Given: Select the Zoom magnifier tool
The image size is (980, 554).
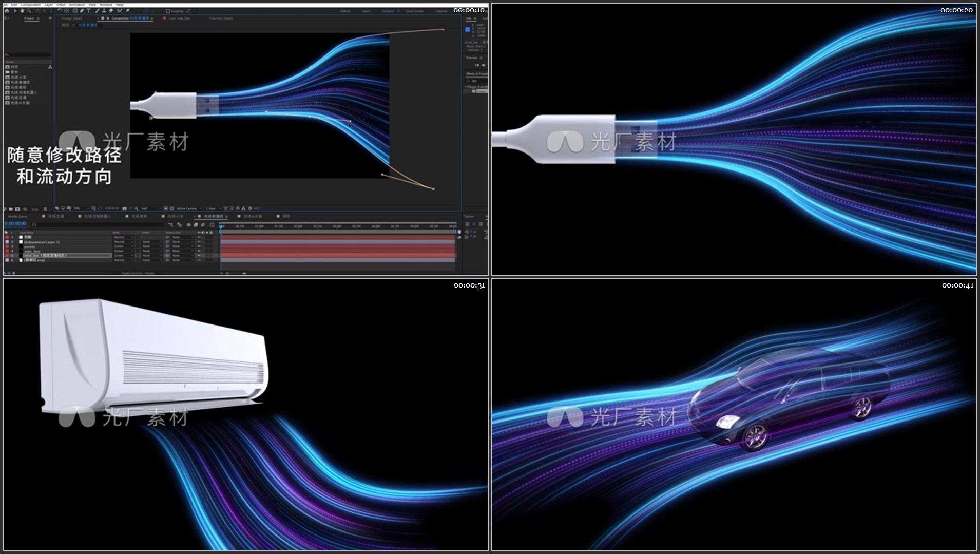Looking at the screenshot, I should [x=29, y=11].
